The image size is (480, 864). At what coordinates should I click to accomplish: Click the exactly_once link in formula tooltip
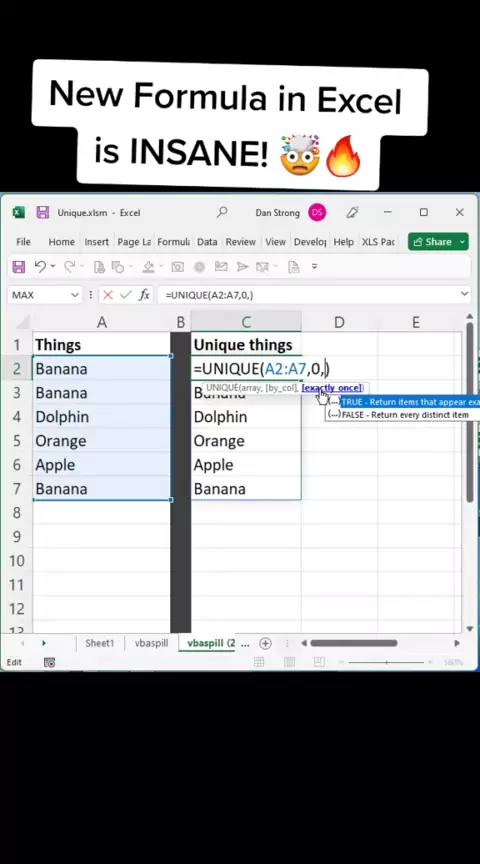pyautogui.click(x=332, y=388)
